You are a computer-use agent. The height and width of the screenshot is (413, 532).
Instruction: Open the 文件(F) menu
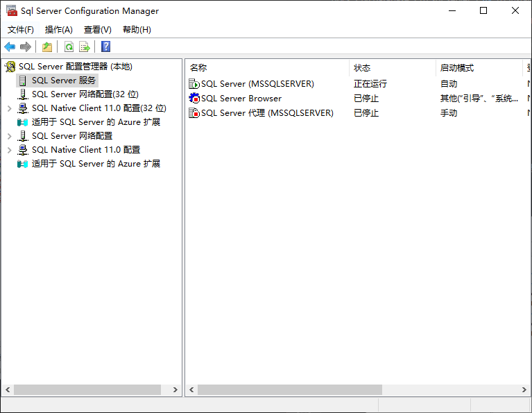[21, 30]
